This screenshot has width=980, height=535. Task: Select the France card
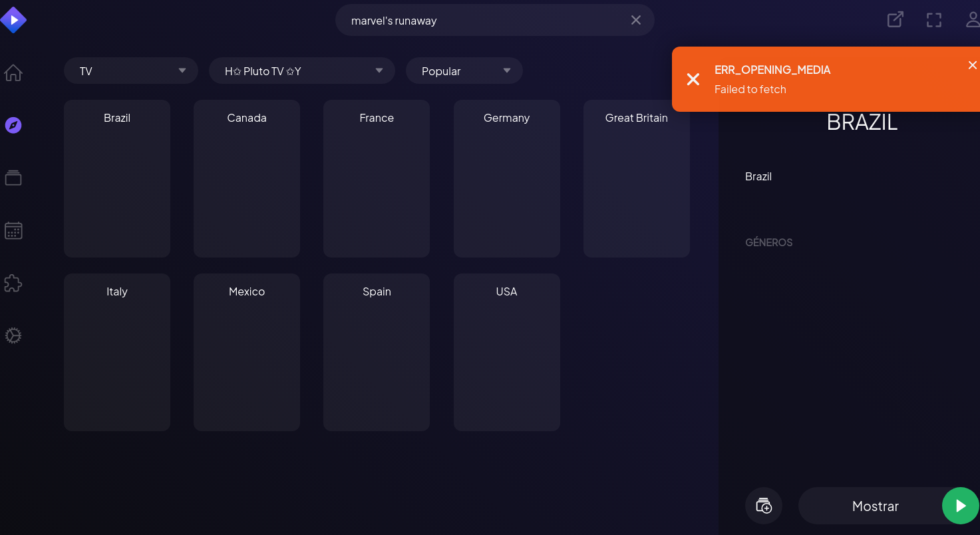pyautogui.click(x=377, y=178)
